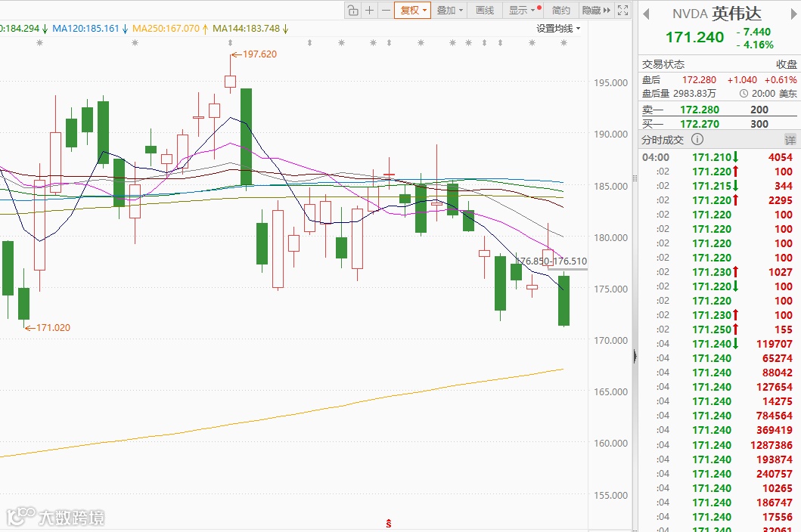Viewport: 801px width, 532px height.
Task: Zoom in chart with plus icon
Action: (370, 11)
